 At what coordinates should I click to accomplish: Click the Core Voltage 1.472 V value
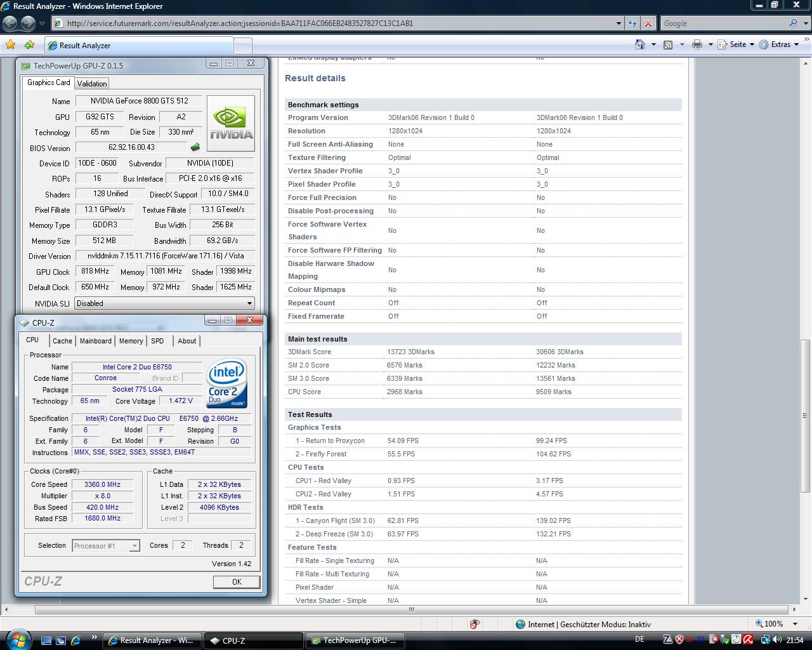pyautogui.click(x=181, y=401)
